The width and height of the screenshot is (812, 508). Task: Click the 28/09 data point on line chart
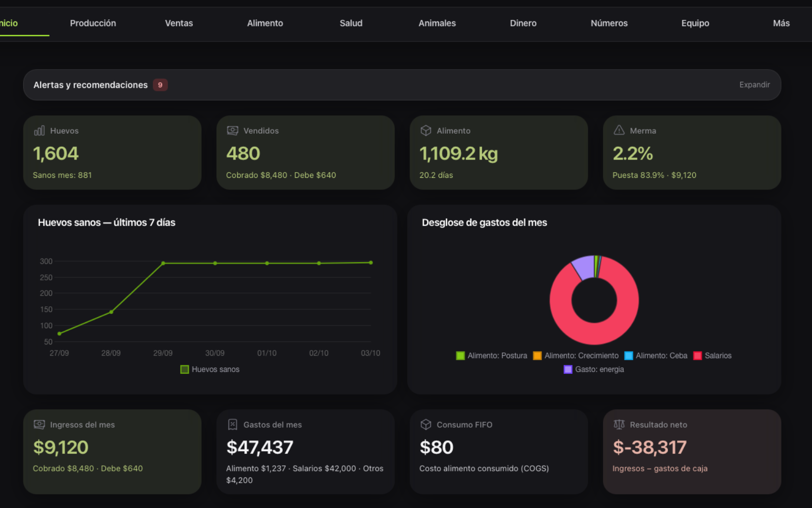pyautogui.click(x=111, y=312)
